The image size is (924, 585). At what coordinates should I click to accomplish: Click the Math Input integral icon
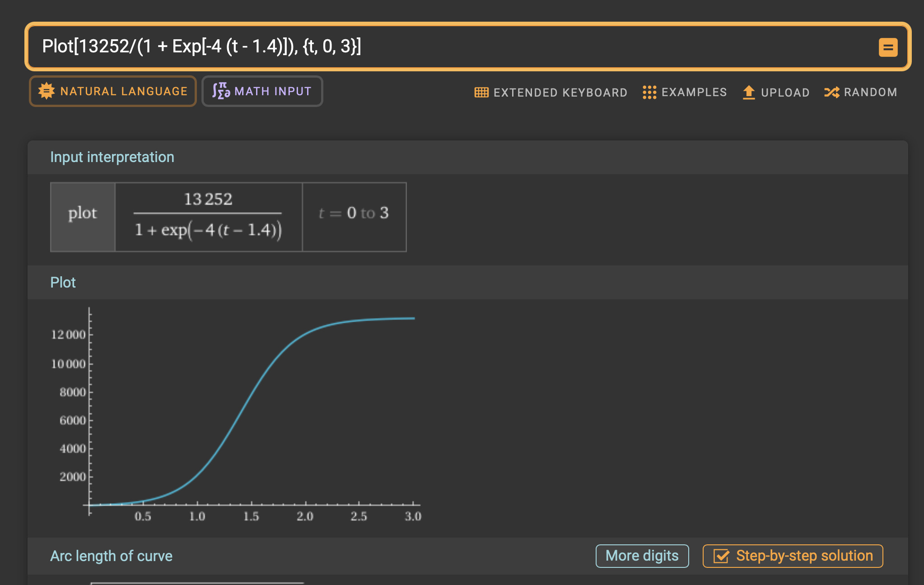tap(221, 91)
